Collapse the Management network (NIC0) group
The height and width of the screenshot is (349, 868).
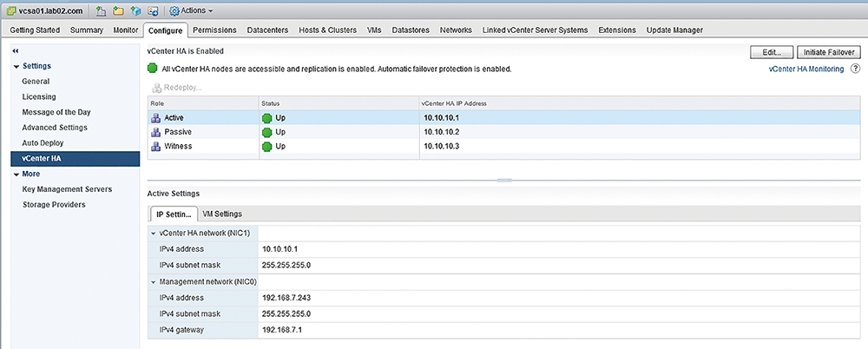(x=154, y=282)
